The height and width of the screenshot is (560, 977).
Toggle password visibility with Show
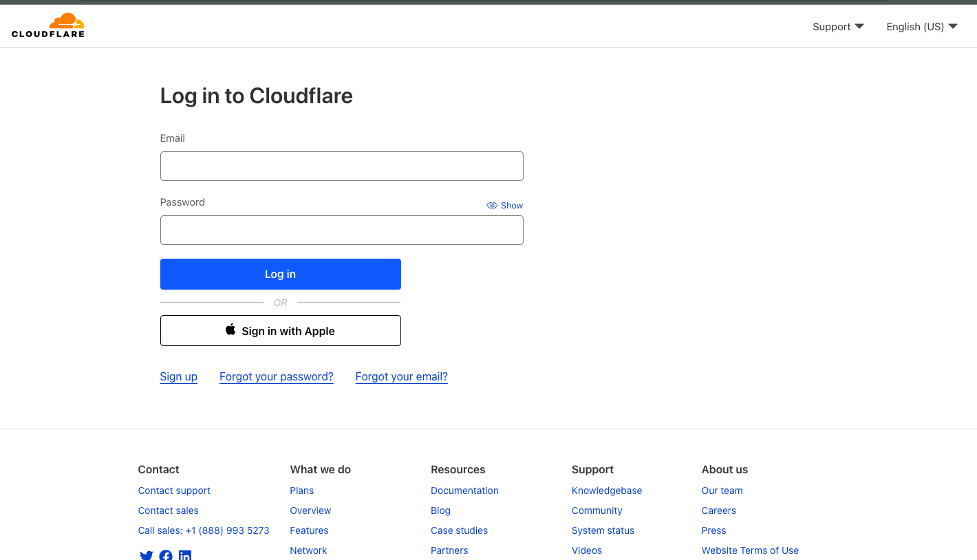click(505, 206)
